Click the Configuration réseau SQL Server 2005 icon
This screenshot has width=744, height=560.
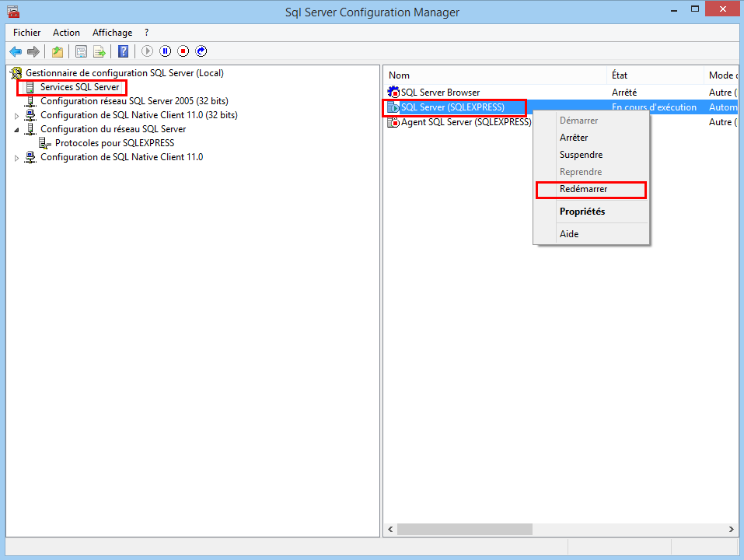pos(30,101)
